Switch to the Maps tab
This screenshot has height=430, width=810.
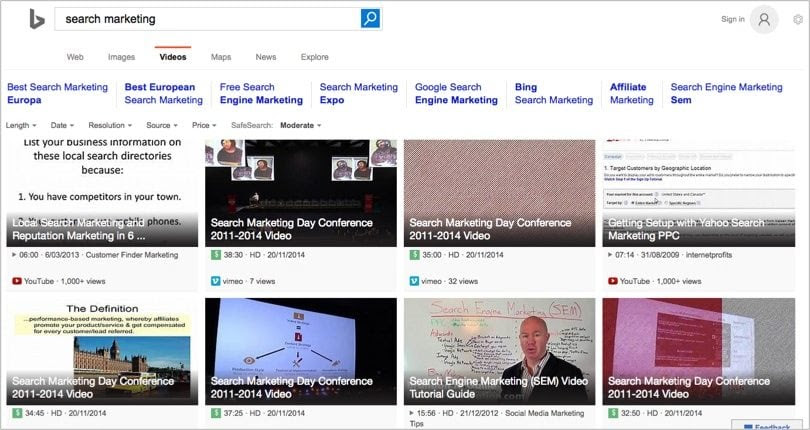(x=221, y=57)
